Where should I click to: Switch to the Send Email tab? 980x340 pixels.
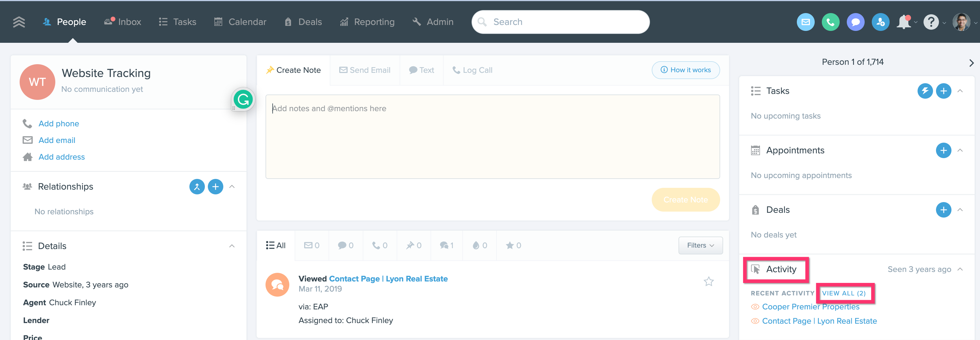point(365,70)
